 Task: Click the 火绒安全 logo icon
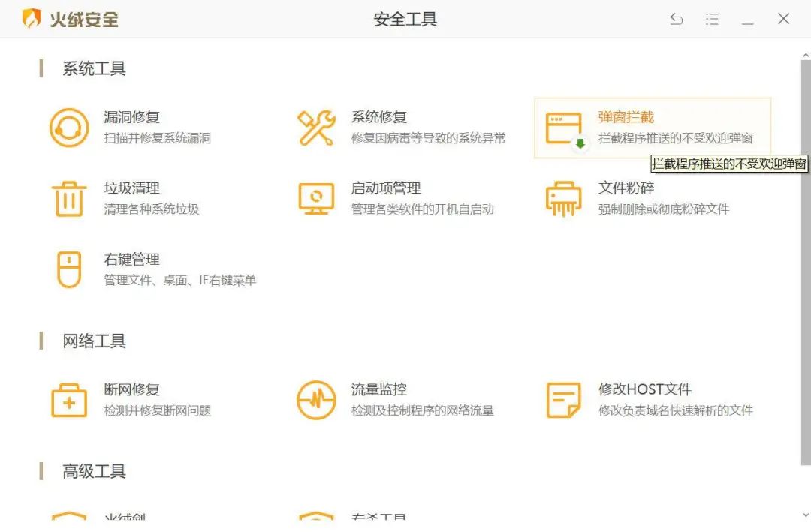point(30,18)
